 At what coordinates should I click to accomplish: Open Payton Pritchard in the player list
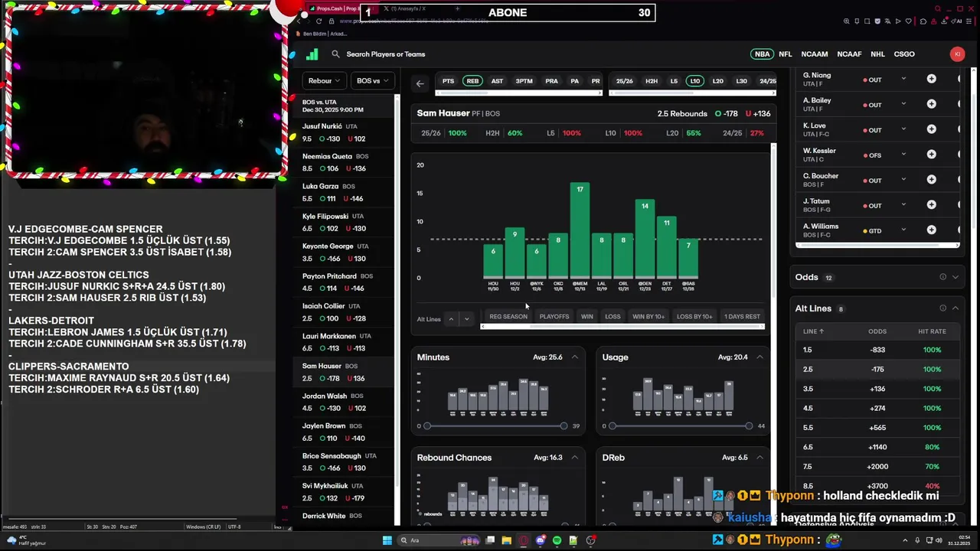(343, 282)
